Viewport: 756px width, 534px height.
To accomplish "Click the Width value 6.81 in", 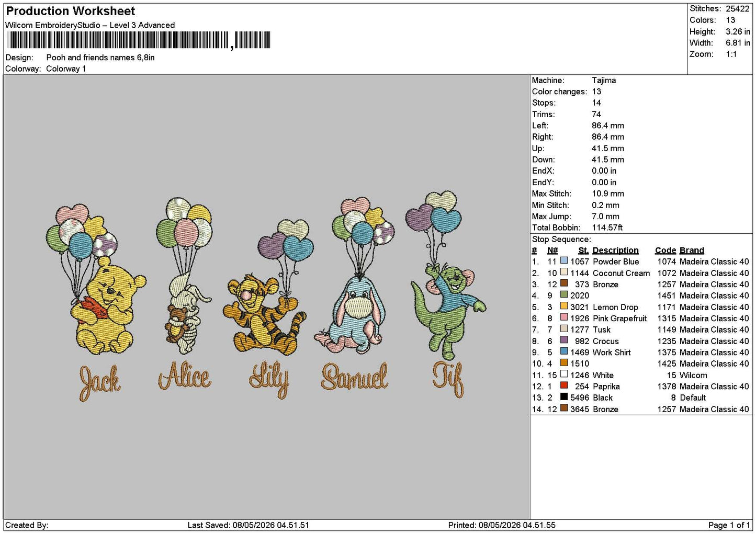I will pyautogui.click(x=738, y=43).
